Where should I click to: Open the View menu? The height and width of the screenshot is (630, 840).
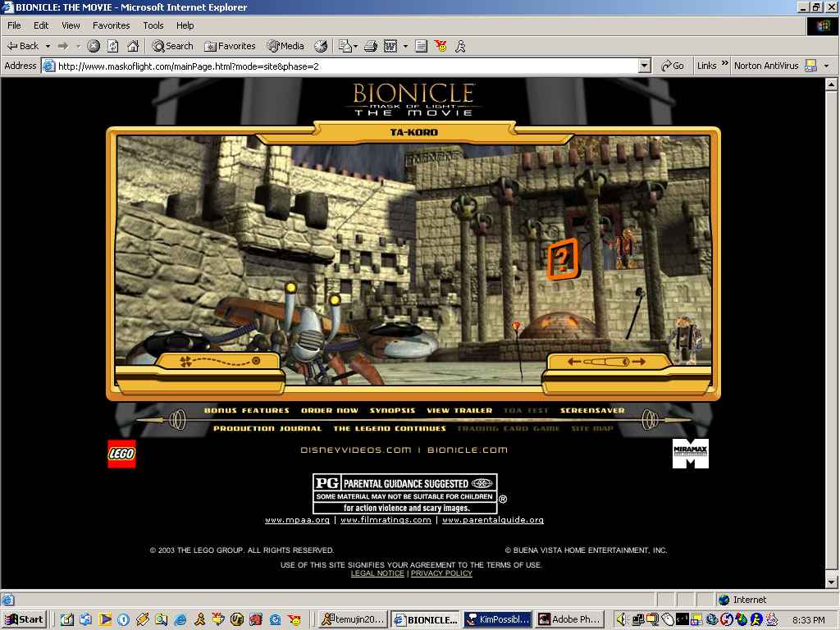(71, 25)
